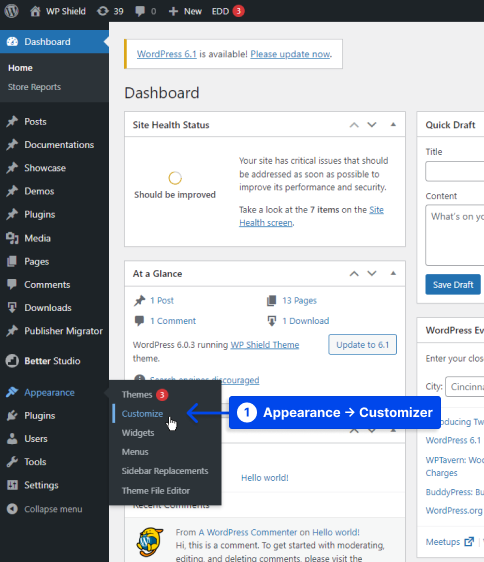Click the Posts pin icon
The width and height of the screenshot is (484, 562).
[12, 122]
